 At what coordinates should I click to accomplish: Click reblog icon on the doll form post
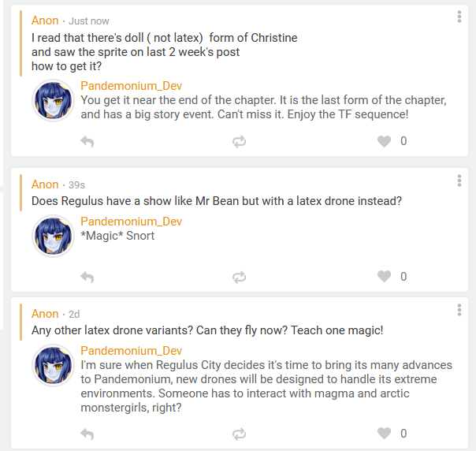[x=239, y=142]
